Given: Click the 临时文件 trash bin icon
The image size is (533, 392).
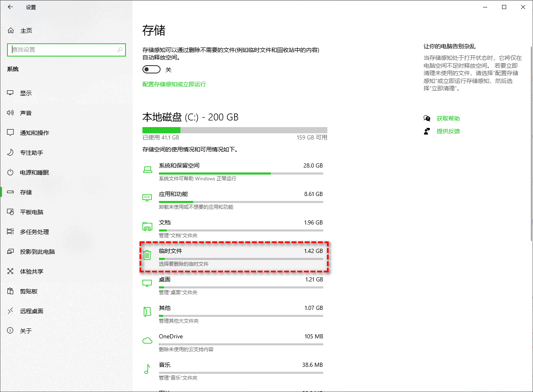Looking at the screenshot, I should pyautogui.click(x=147, y=255).
